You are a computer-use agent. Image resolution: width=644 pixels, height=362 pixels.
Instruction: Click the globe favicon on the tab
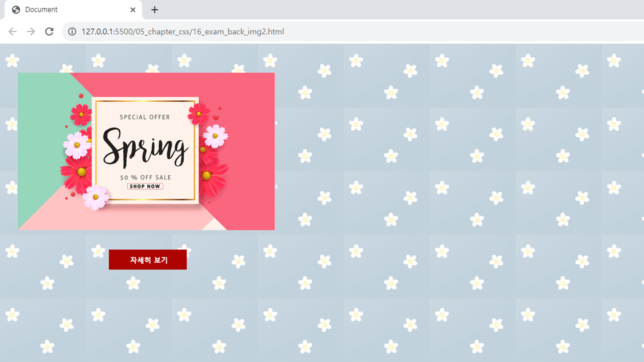tap(16, 10)
